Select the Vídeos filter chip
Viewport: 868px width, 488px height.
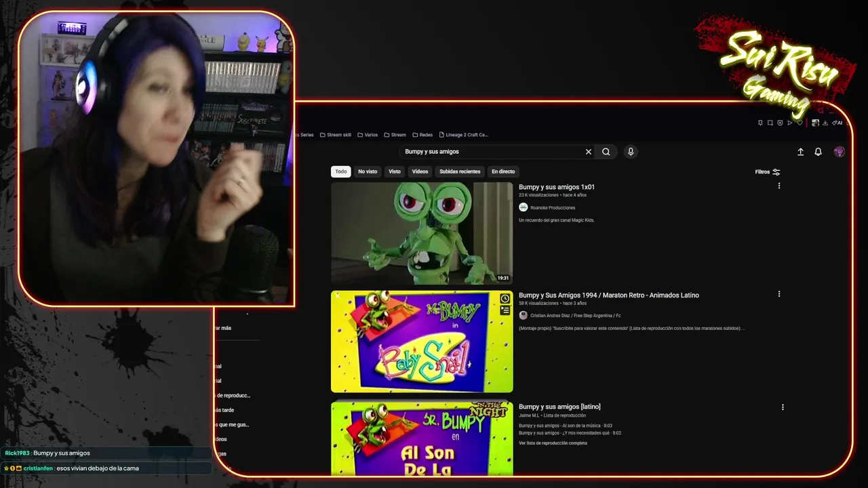420,171
